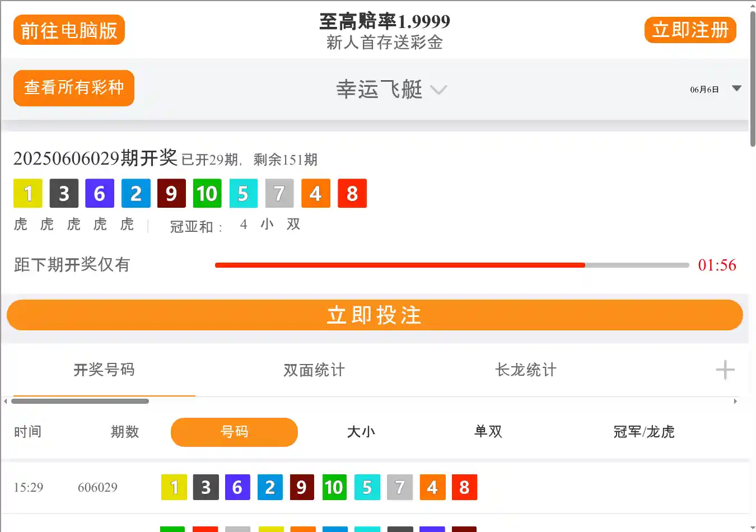The image size is (756, 532).
Task: Open the 双面统计 tab
Action: coord(314,370)
